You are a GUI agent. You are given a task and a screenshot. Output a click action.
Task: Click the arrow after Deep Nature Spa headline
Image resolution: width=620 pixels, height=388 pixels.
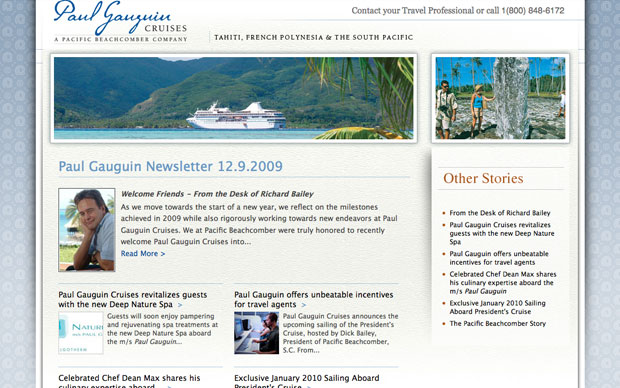click(x=180, y=305)
